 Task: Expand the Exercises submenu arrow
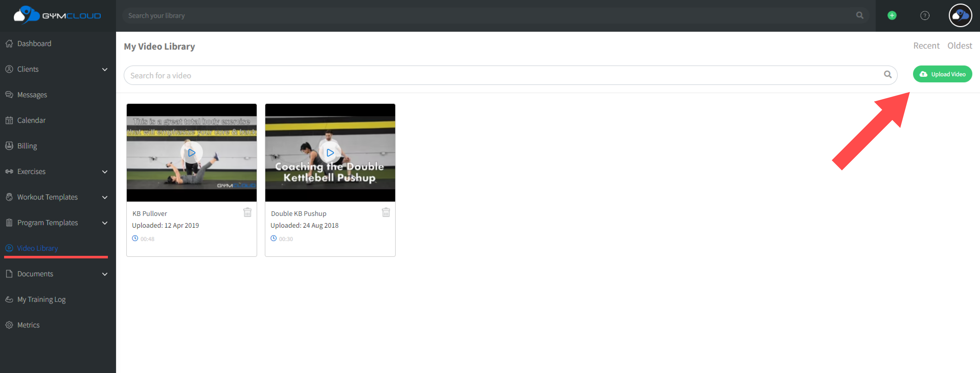click(x=105, y=172)
